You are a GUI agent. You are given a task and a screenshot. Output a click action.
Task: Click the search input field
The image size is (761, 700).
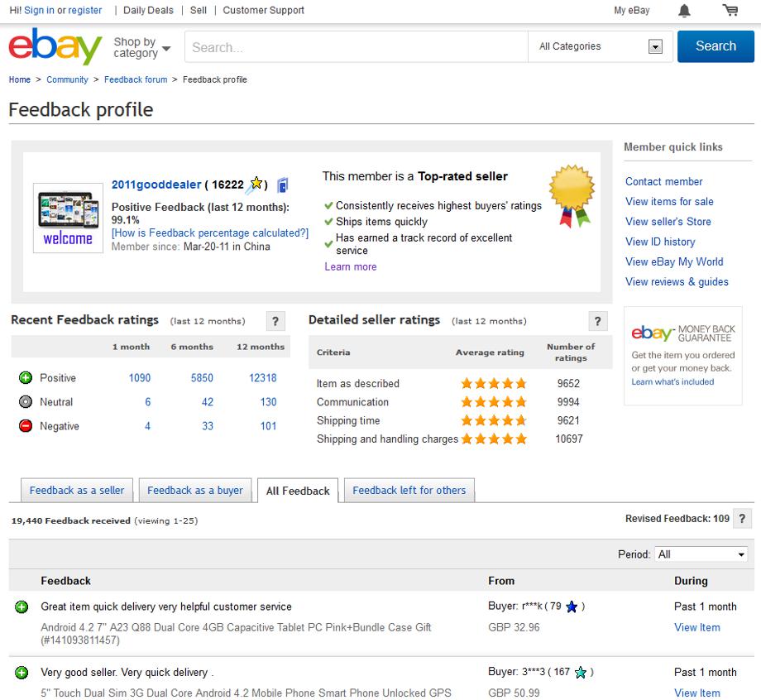click(x=357, y=47)
